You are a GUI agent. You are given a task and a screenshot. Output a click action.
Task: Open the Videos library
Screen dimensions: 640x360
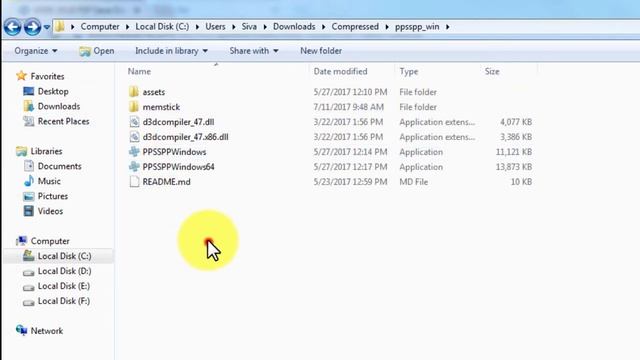(50, 211)
